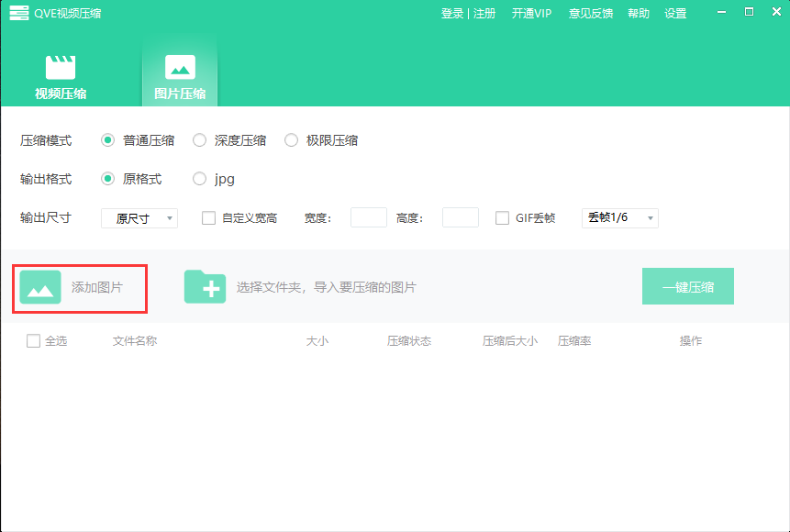This screenshot has height=532, width=790.
Task: Click the QVE app logo icon
Action: coord(18,13)
